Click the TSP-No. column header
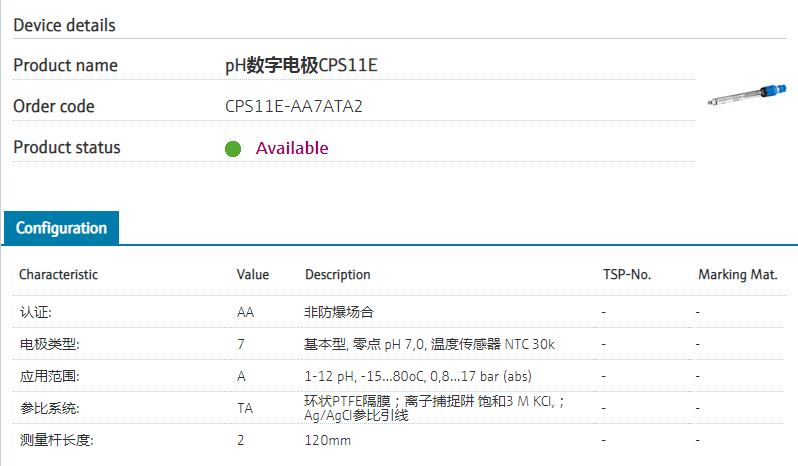 [x=627, y=274]
